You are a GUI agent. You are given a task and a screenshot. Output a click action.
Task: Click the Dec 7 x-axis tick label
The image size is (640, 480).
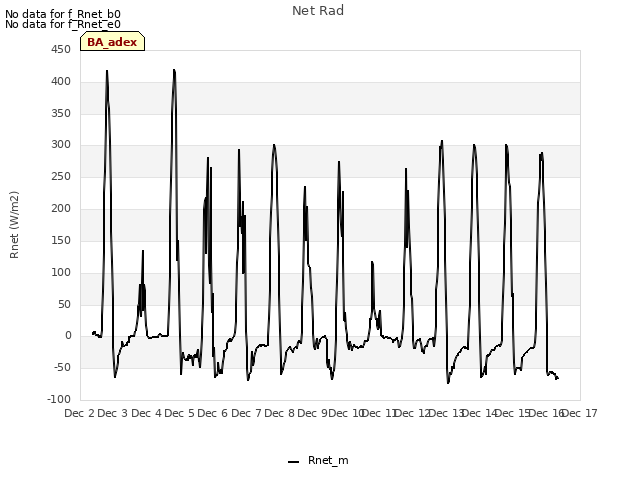click(x=246, y=413)
